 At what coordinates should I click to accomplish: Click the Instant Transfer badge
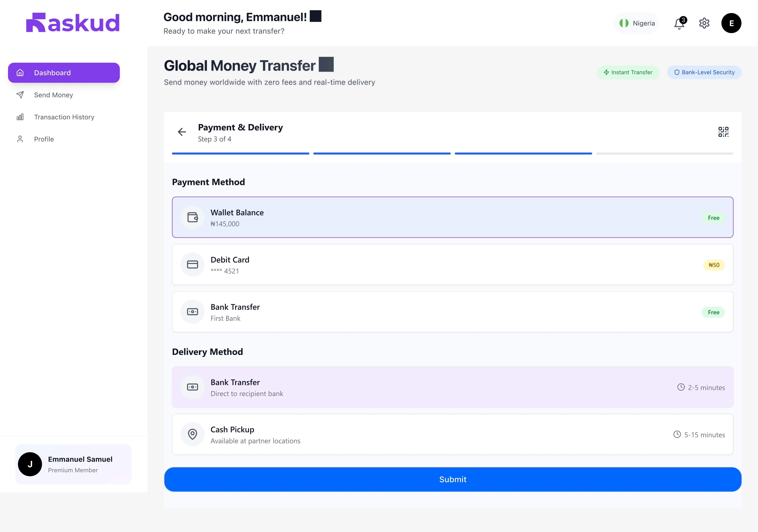[628, 72]
